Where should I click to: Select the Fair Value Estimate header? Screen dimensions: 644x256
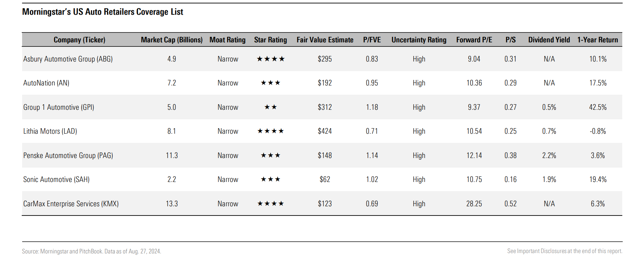pyautogui.click(x=325, y=40)
